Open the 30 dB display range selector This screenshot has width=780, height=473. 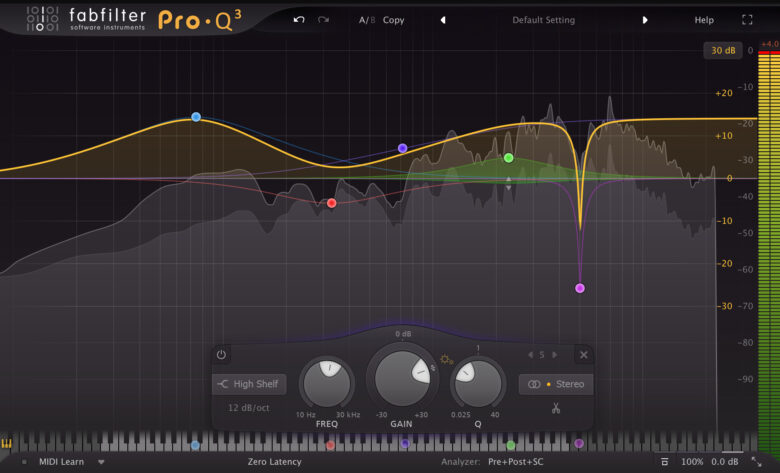click(723, 50)
